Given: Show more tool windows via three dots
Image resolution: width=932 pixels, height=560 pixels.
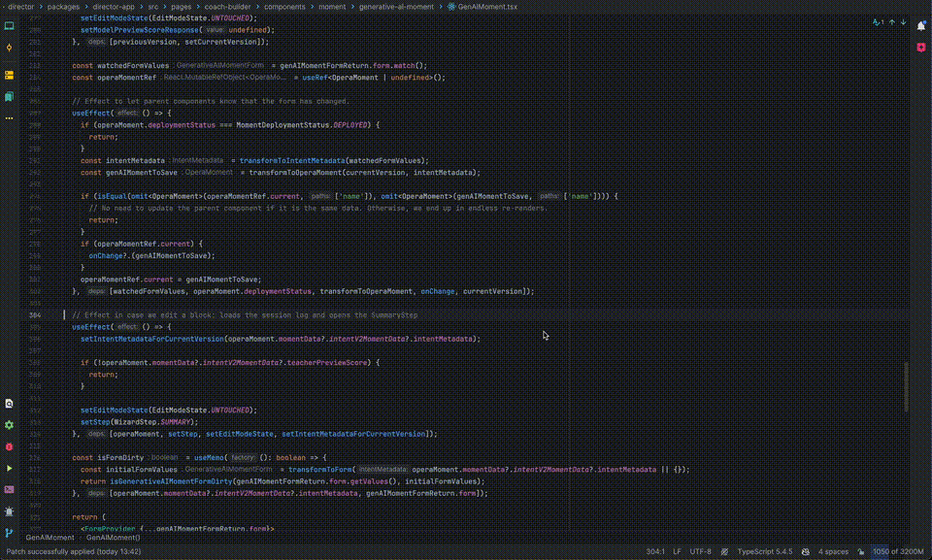Looking at the screenshot, I should coord(9,118).
